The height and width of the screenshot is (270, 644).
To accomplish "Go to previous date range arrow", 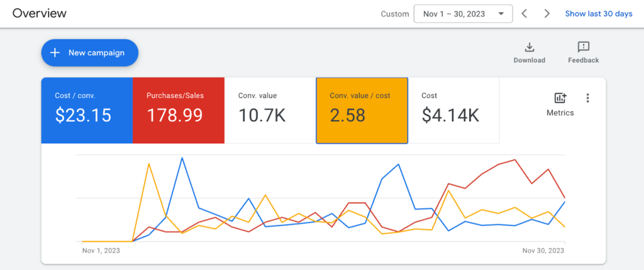I will pos(524,14).
